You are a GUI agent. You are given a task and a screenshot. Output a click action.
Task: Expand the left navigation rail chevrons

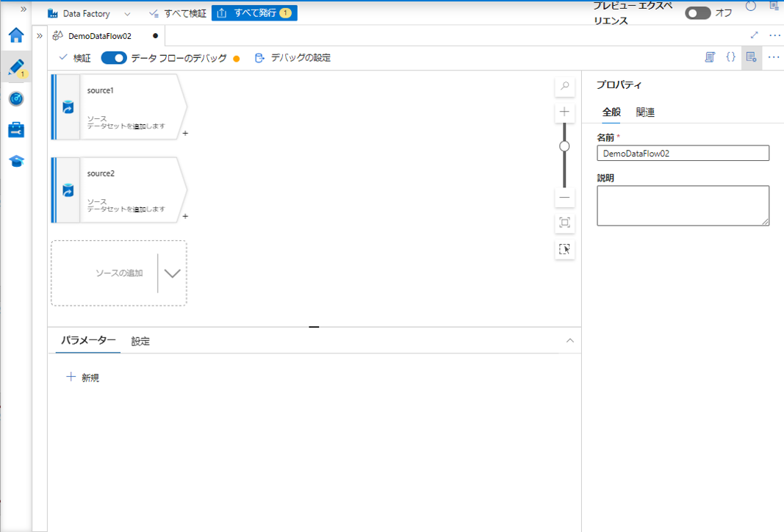[x=23, y=9]
